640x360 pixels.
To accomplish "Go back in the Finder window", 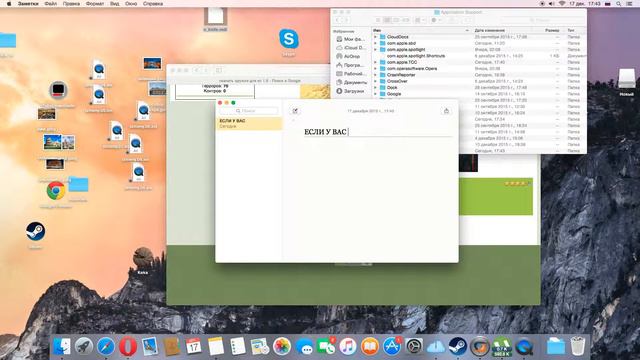I will [x=338, y=20].
